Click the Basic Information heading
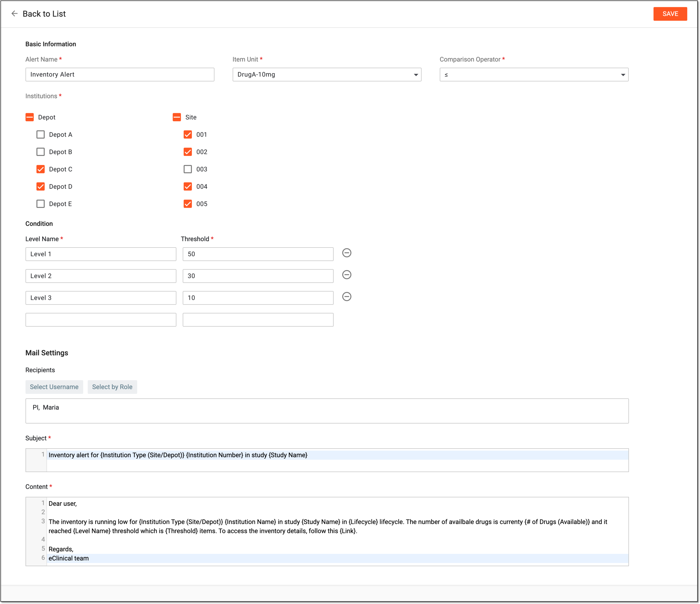700x604 pixels. (x=51, y=44)
